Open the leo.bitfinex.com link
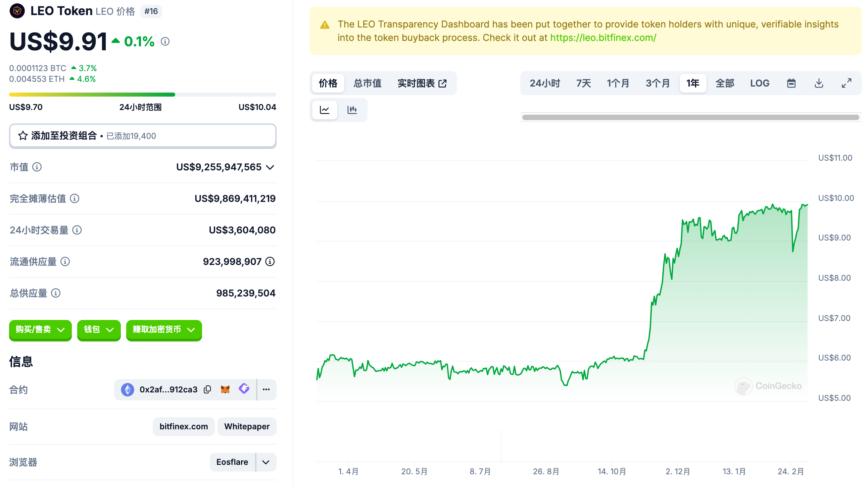Image resolution: width=868 pixels, height=487 pixels. (x=603, y=38)
